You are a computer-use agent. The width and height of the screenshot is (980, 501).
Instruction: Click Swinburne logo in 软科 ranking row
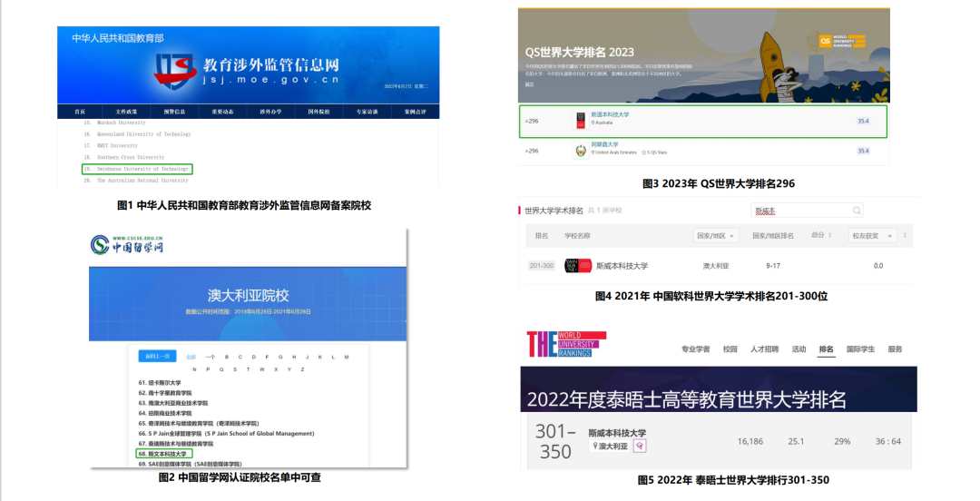point(578,266)
